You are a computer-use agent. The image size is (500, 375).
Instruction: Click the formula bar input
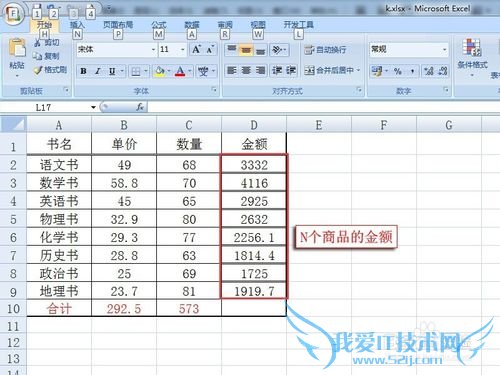323,107
